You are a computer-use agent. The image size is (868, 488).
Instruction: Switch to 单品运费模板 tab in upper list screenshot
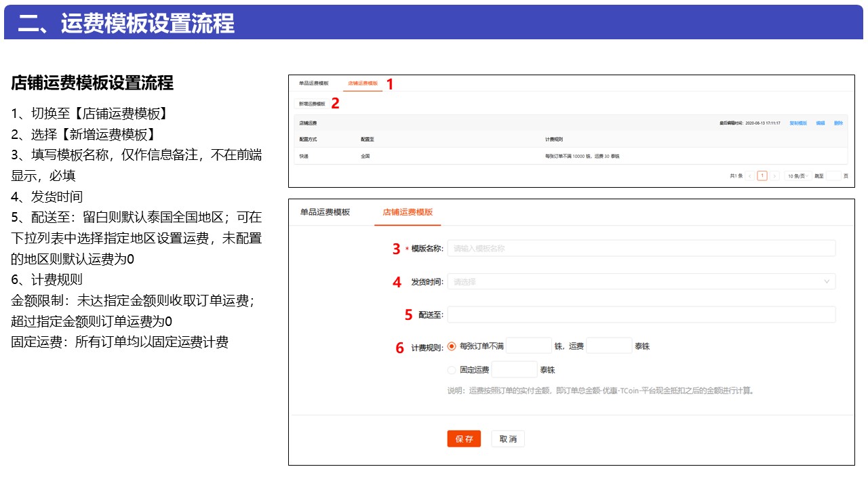coord(313,83)
